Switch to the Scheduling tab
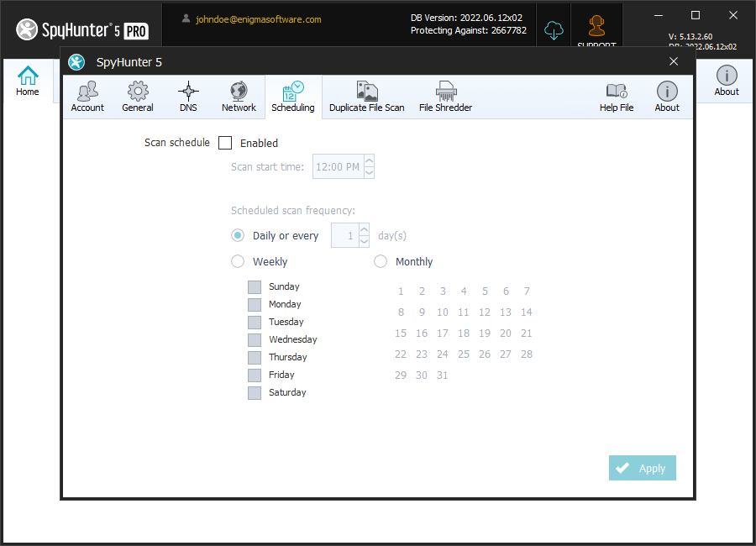This screenshot has width=756, height=546. 293,97
